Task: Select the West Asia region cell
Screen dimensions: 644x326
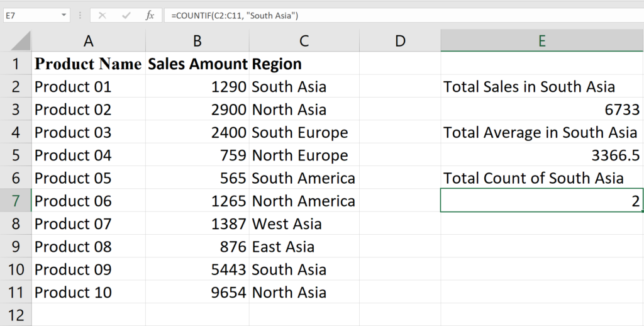Action: pyautogui.click(x=304, y=223)
